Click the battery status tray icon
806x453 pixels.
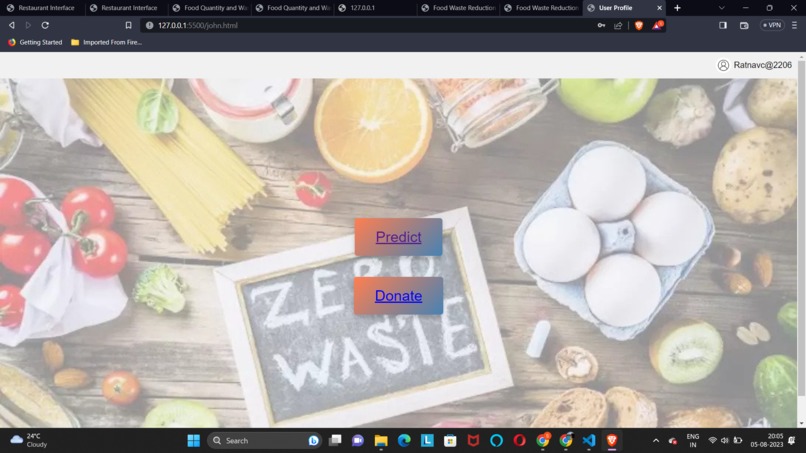pos(738,441)
